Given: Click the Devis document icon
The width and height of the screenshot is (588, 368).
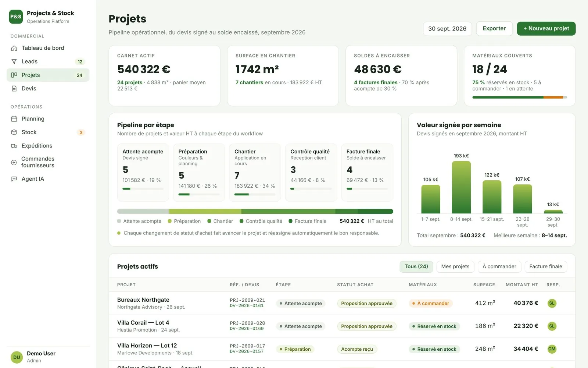Looking at the screenshot, I should tap(14, 89).
